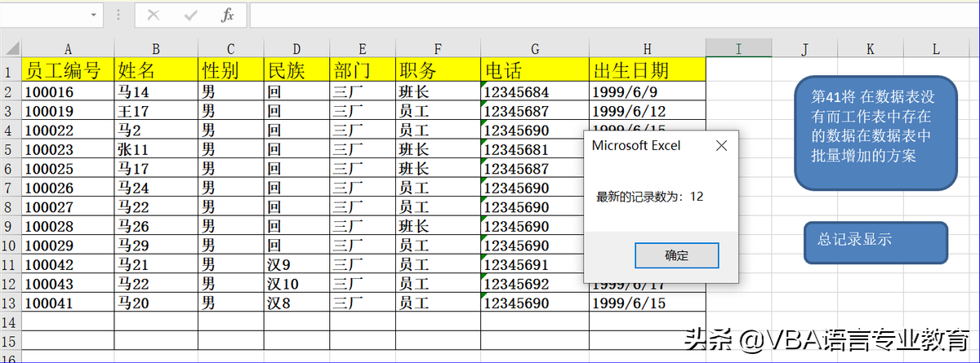This screenshot has width=980, height=363.
Task: Select column I header
Action: tap(738, 49)
